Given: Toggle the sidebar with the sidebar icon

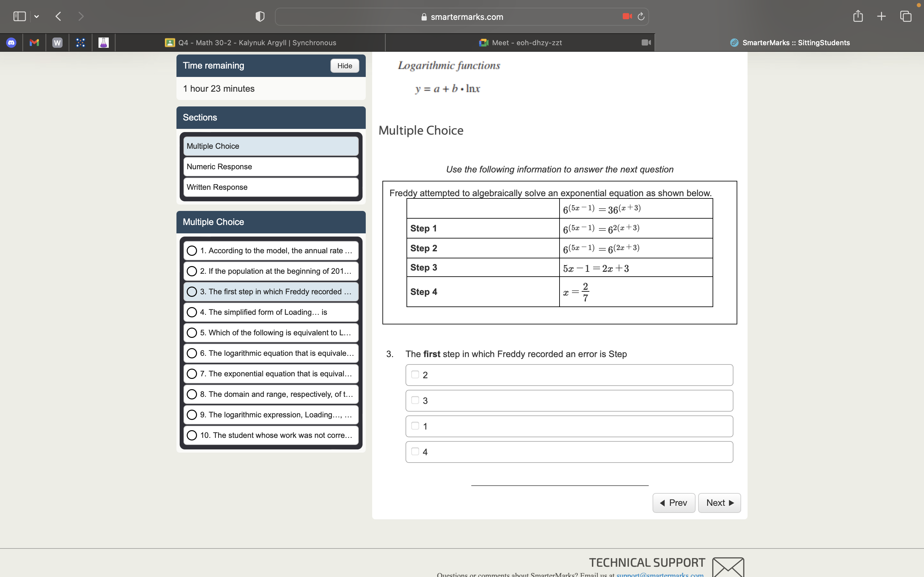Looking at the screenshot, I should [x=20, y=16].
